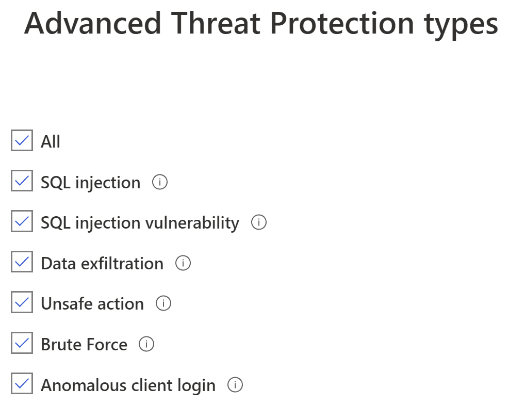The height and width of the screenshot is (420, 525).
Task: Click the 'All' label text
Action: tap(51, 141)
